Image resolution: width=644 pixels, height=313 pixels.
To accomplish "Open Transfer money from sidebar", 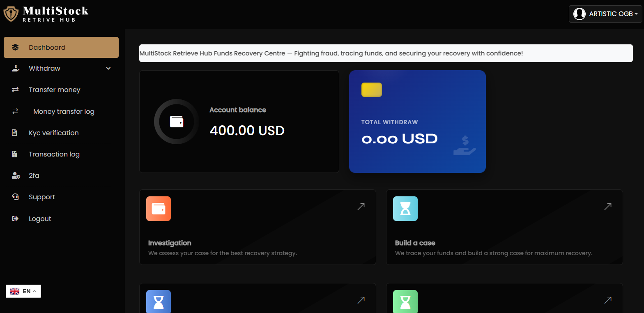I will coord(54,90).
